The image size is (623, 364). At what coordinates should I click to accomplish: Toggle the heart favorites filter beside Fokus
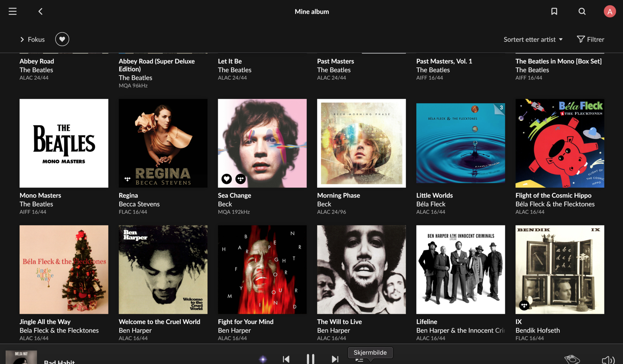click(62, 39)
